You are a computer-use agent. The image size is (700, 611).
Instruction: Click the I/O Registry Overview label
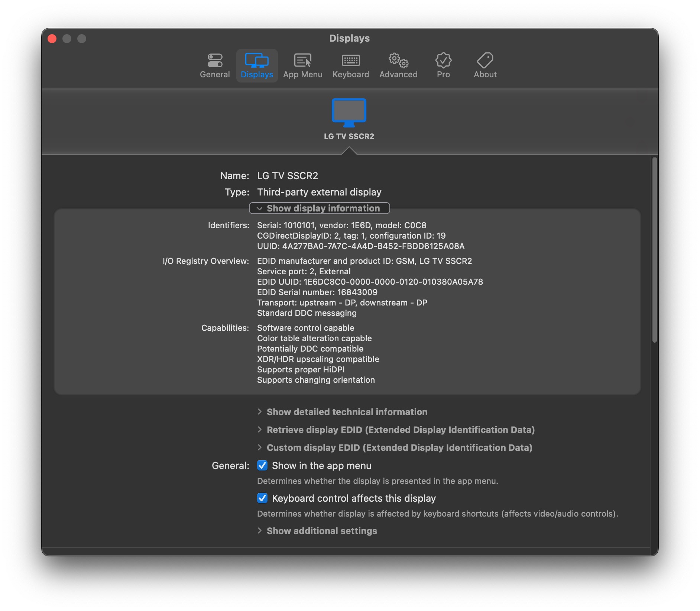point(206,261)
